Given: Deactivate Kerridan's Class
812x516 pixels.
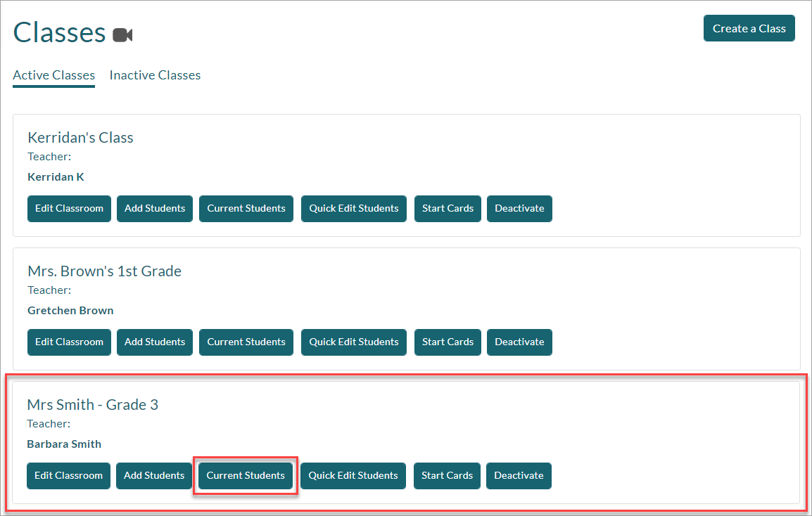Looking at the screenshot, I should click(519, 209).
